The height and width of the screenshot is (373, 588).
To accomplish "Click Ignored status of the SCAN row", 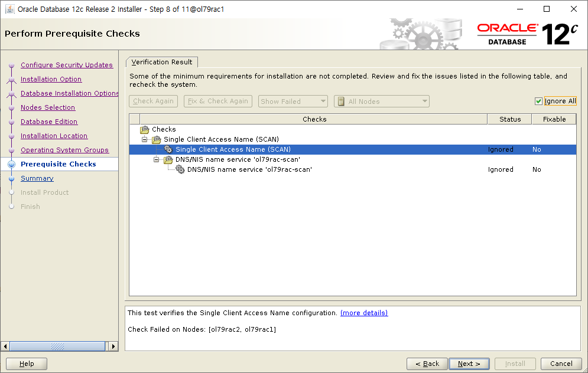I will 501,149.
